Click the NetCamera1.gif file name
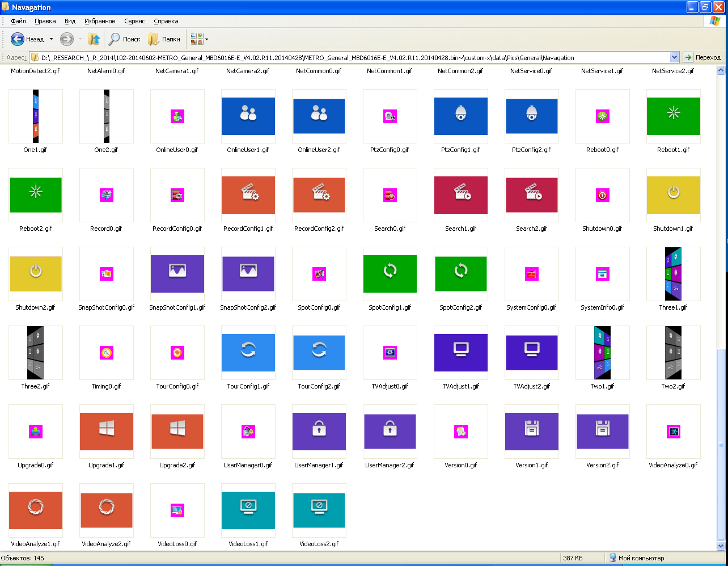 coord(177,71)
